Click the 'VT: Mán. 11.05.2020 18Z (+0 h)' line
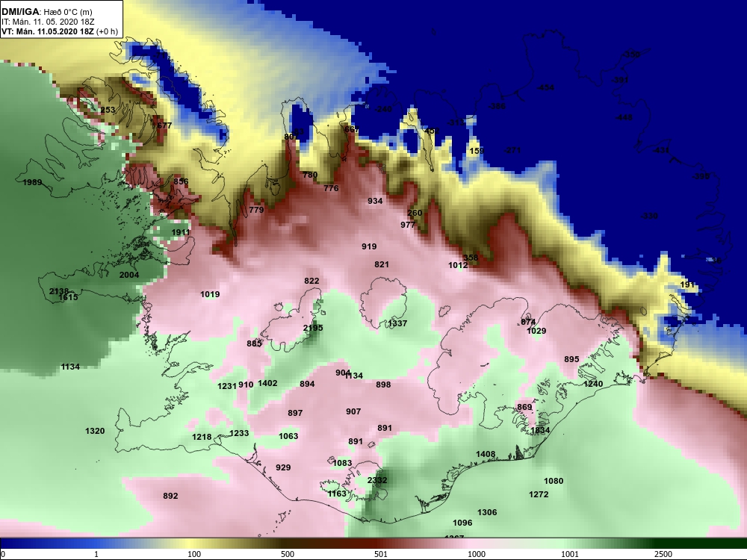This screenshot has height=560, width=747. point(60,31)
